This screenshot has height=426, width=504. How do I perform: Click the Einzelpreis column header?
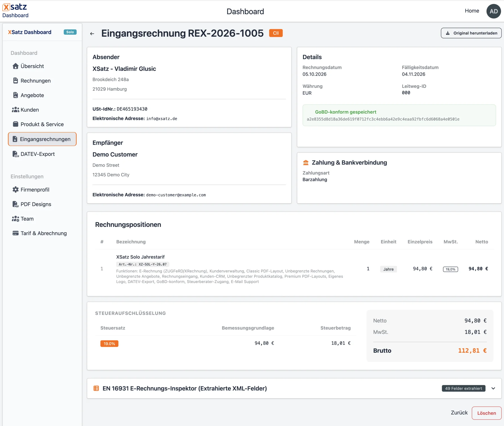(420, 242)
